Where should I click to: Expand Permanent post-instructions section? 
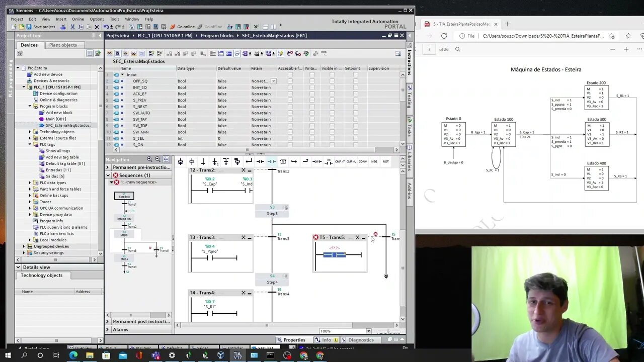(x=108, y=321)
